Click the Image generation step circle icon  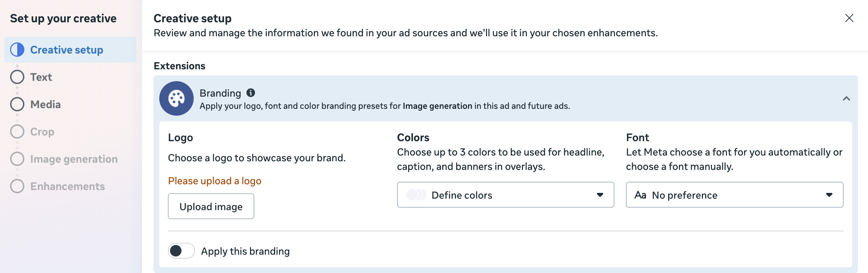(x=17, y=159)
